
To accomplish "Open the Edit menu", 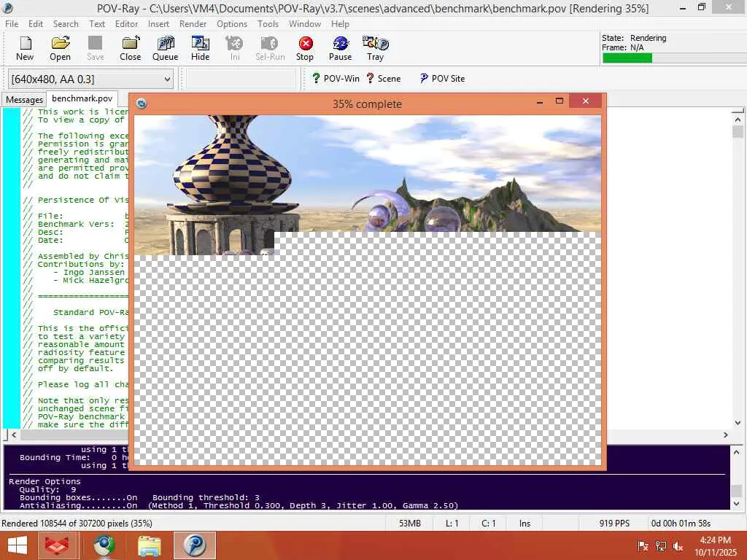I will point(36,24).
